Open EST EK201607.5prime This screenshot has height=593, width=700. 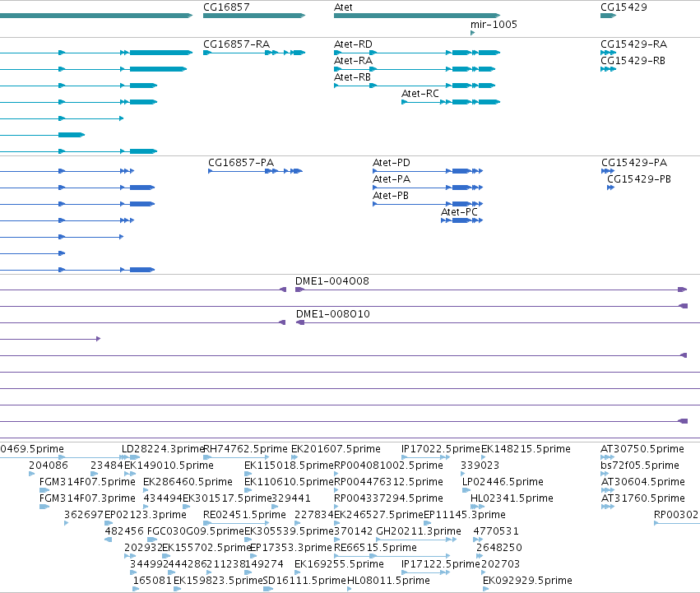(x=336, y=449)
